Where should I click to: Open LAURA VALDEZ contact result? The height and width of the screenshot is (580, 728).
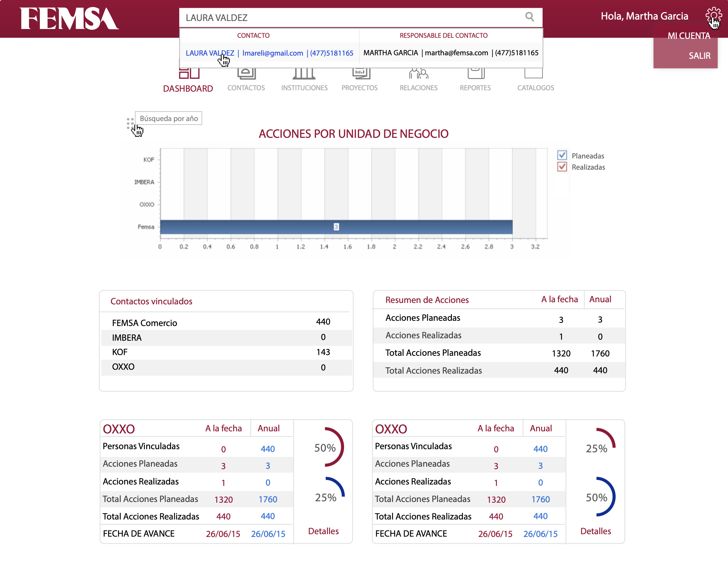pyautogui.click(x=210, y=53)
